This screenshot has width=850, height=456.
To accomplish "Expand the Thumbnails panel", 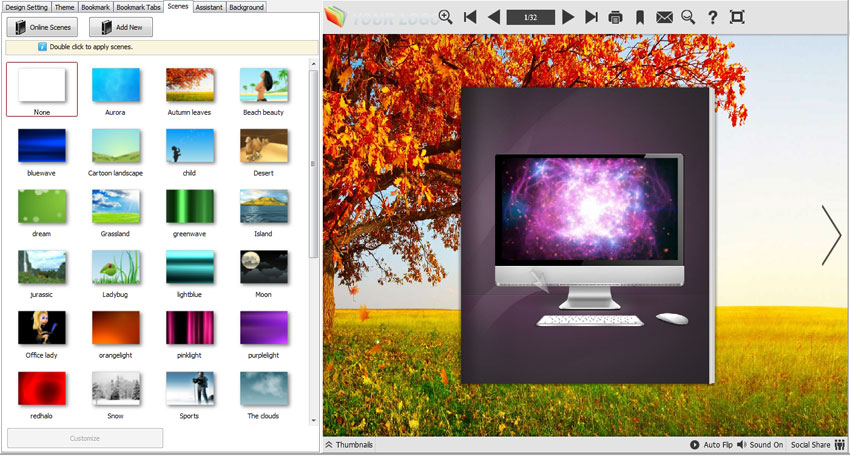I will click(349, 445).
